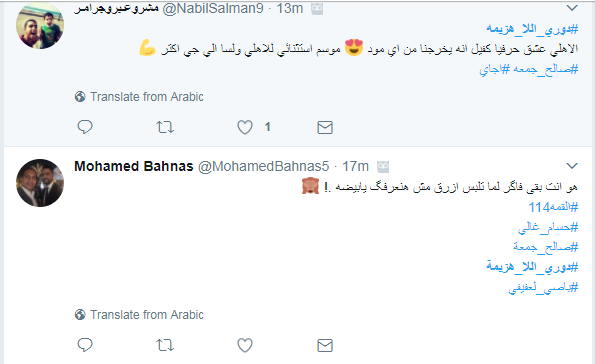595x364 pixels.
Task: Translate NabilSalman9's tweet from Arabic
Action: 139,97
